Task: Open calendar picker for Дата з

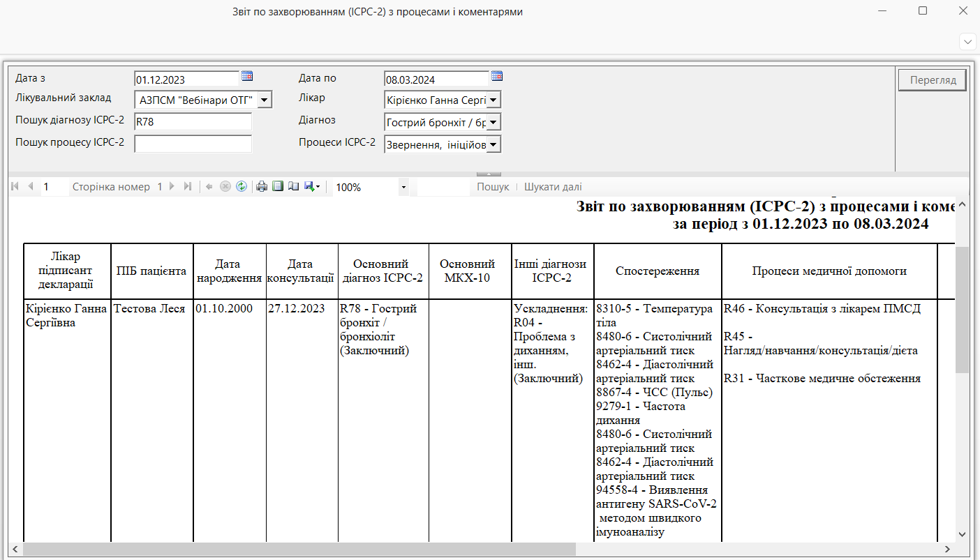Action: pos(247,76)
